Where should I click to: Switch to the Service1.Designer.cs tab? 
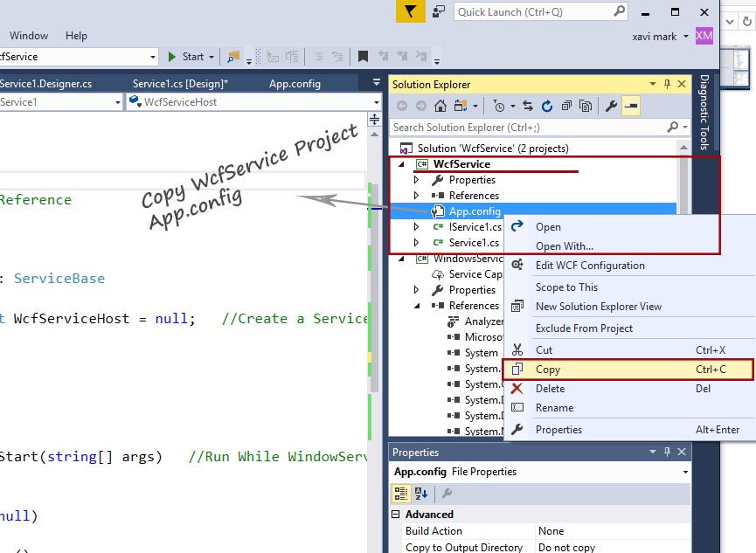click(x=45, y=84)
